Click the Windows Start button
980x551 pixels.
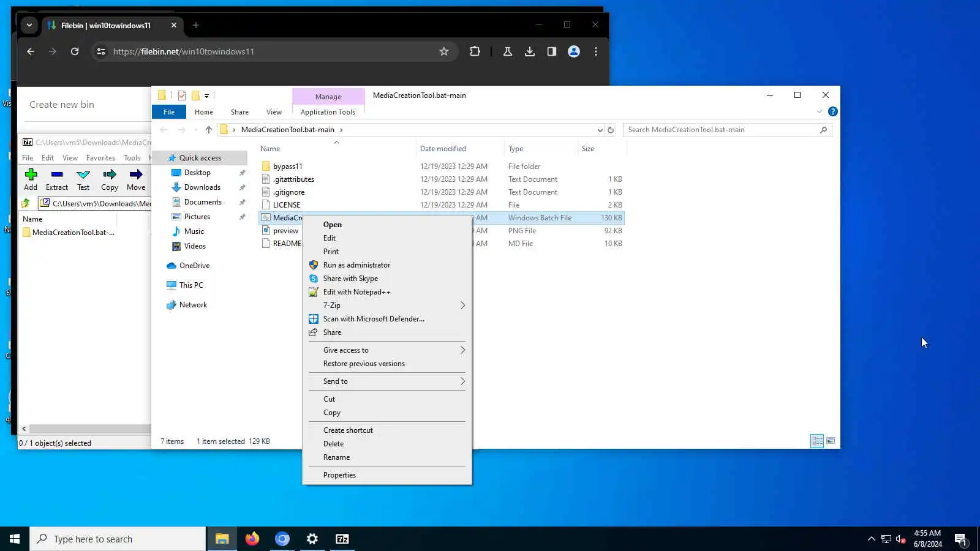pos(15,539)
